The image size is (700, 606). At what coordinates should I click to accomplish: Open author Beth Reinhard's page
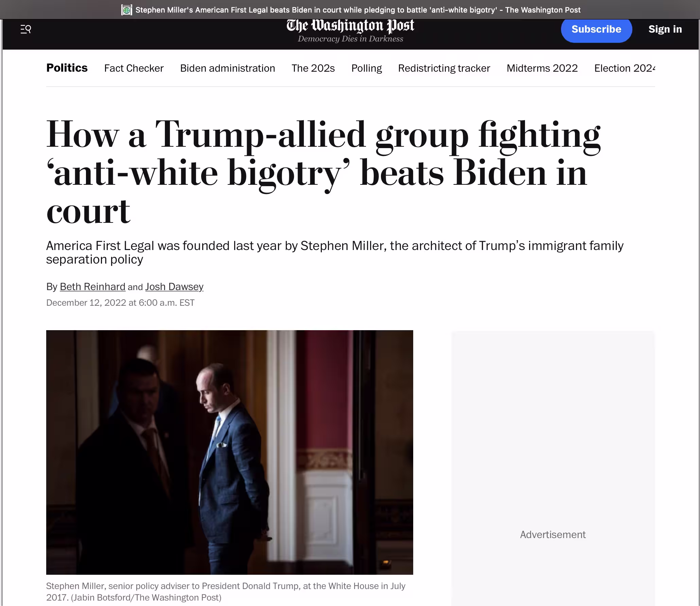click(x=92, y=287)
